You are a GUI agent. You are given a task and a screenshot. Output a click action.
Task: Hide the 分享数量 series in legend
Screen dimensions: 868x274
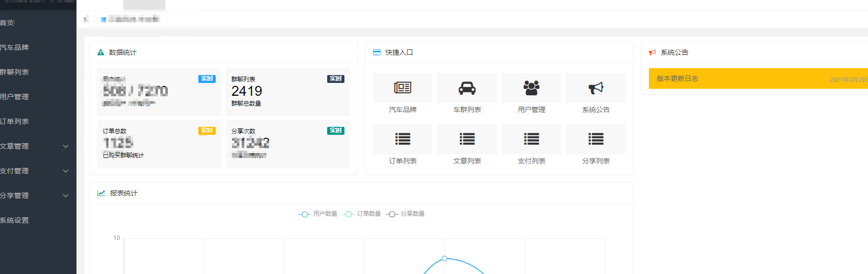click(406, 214)
